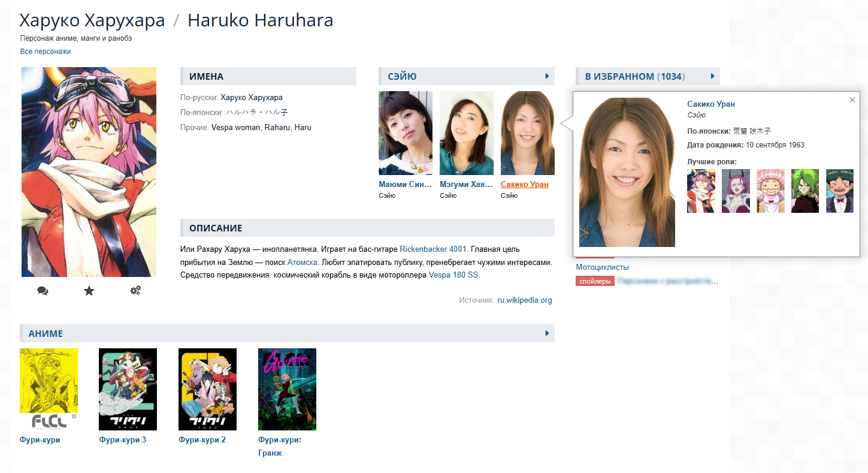The width and height of the screenshot is (868, 473).
Task: Open settings gears icon under poster
Action: click(135, 291)
